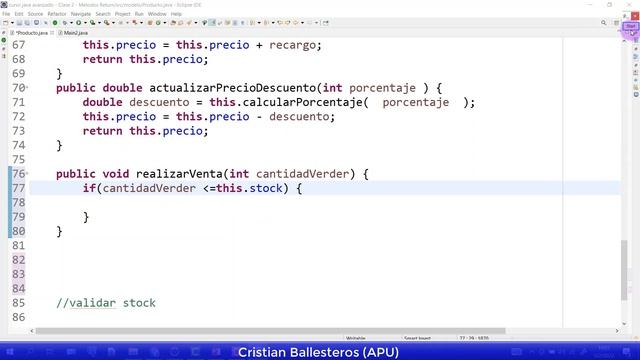Click the flashlight Search toolbar icon
This screenshot has width=640, height=360.
click(189, 23)
